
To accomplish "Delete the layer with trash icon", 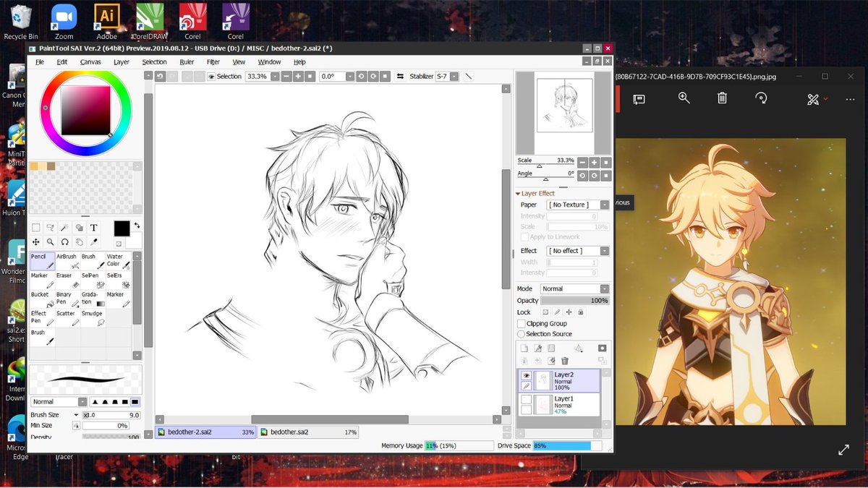I will 565,360.
